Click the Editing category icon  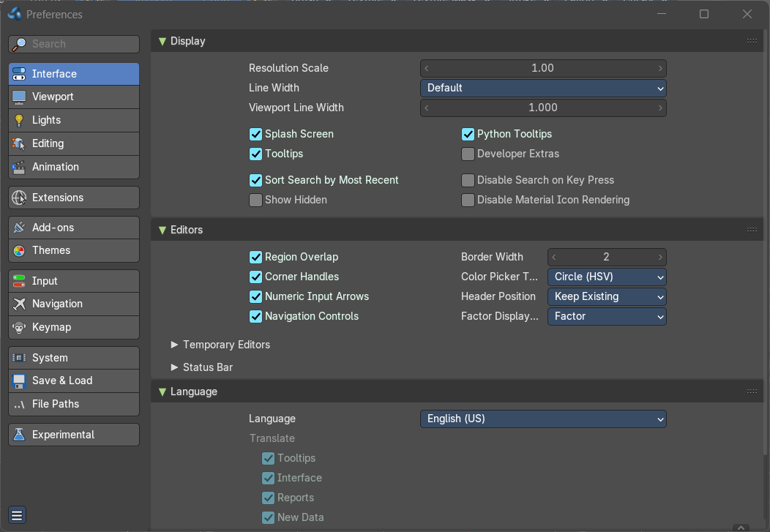19,144
